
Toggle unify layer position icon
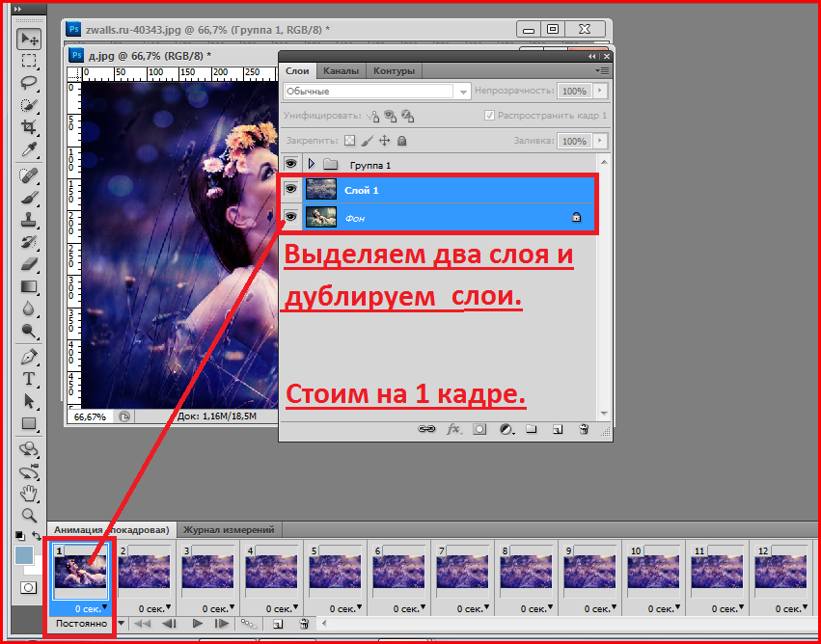coord(372,116)
